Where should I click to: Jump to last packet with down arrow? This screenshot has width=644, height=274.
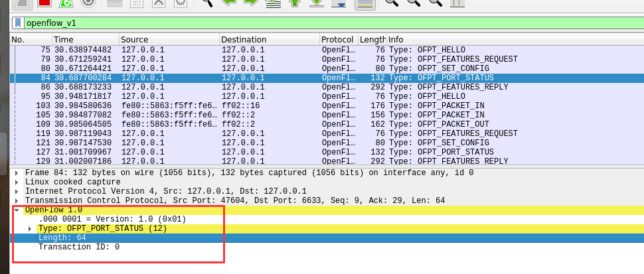click(x=316, y=3)
